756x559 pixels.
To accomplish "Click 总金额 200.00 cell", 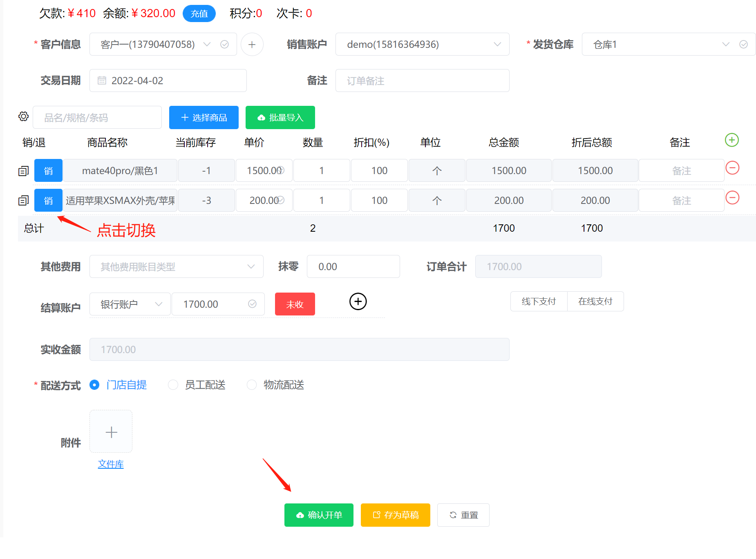I will [509, 200].
